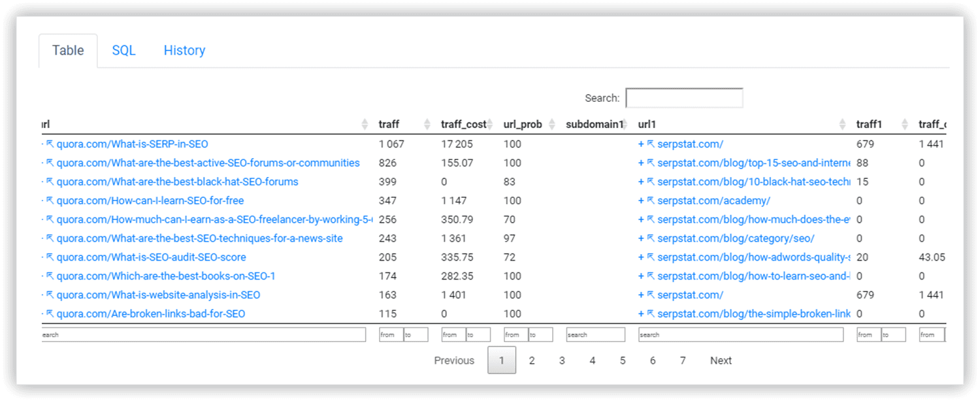
Task: Click url column filter search field
Action: coord(203,335)
